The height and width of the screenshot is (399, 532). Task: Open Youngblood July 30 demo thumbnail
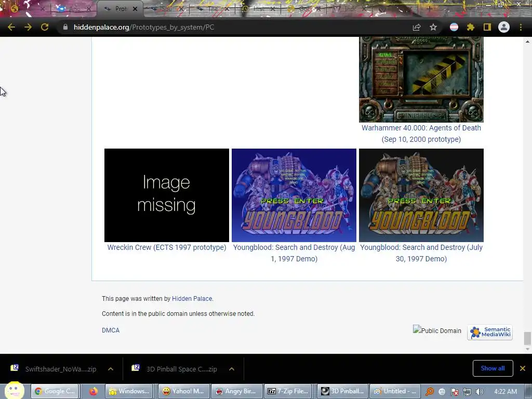(421, 195)
